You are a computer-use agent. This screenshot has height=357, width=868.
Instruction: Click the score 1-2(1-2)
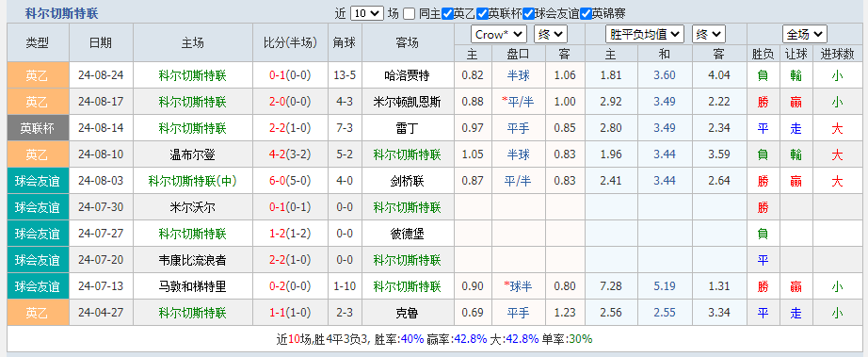(x=290, y=234)
